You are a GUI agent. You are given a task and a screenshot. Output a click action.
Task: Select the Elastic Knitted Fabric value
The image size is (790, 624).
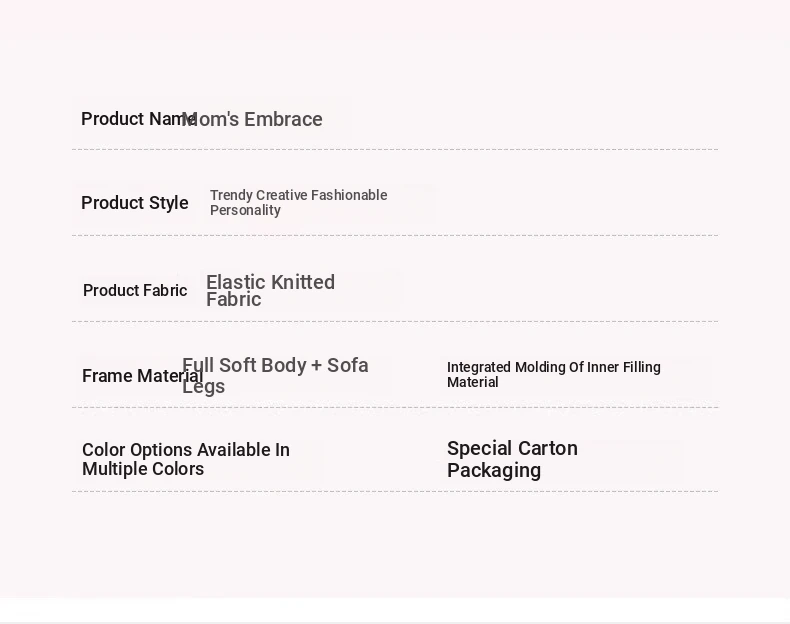270,291
